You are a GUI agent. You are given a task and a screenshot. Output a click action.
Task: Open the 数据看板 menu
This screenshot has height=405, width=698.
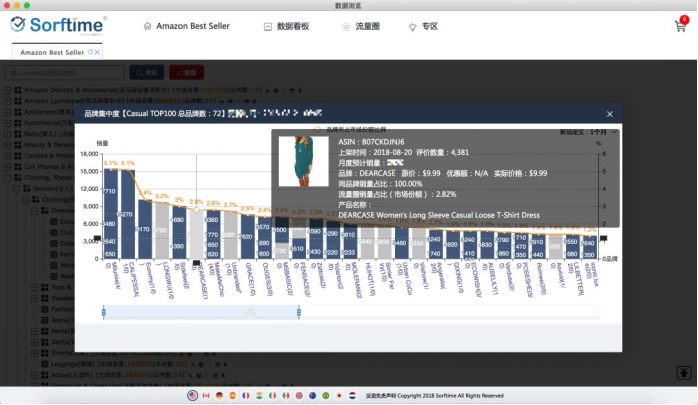[x=292, y=26]
